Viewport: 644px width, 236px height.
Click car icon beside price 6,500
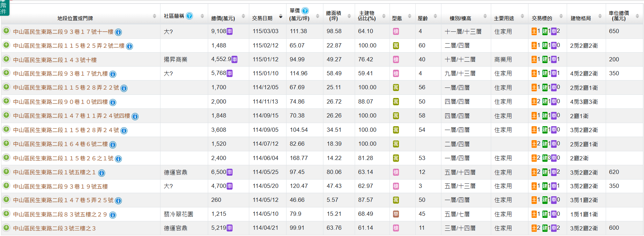click(230, 172)
